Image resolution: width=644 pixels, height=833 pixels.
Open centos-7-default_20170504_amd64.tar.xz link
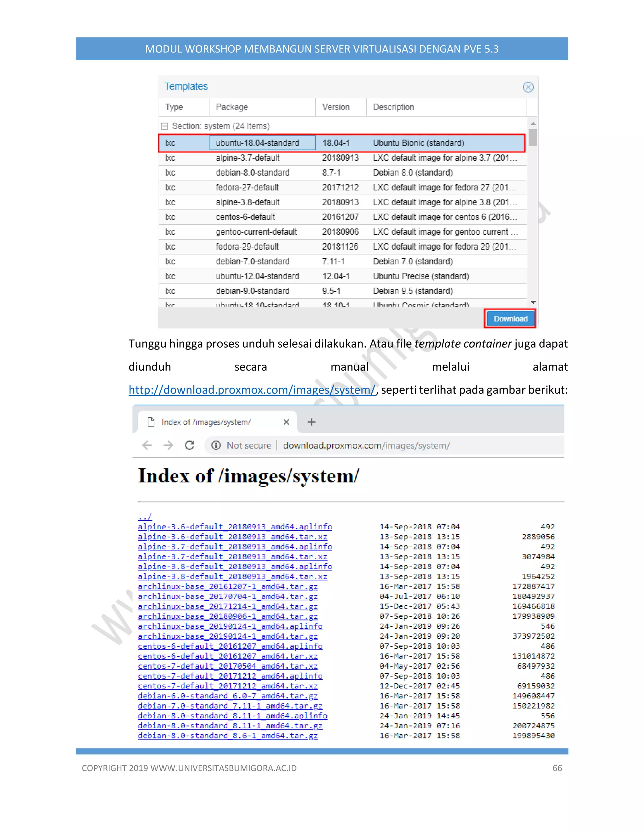point(228,666)
